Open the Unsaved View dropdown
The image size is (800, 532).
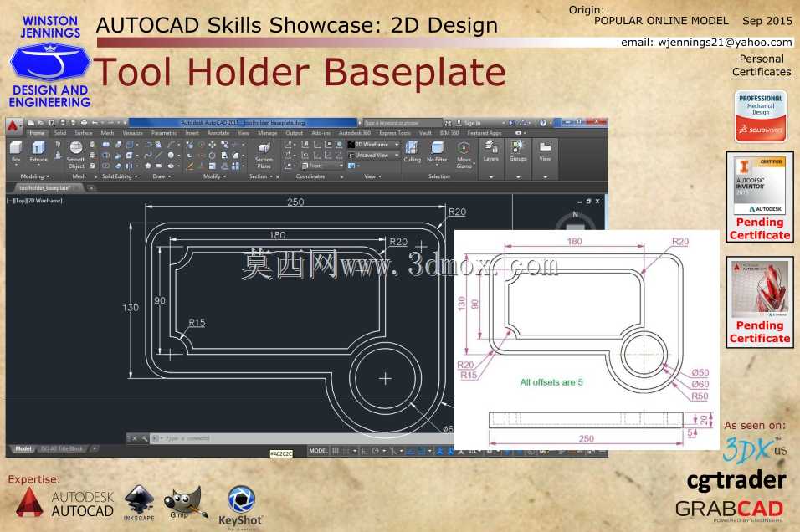point(373,155)
